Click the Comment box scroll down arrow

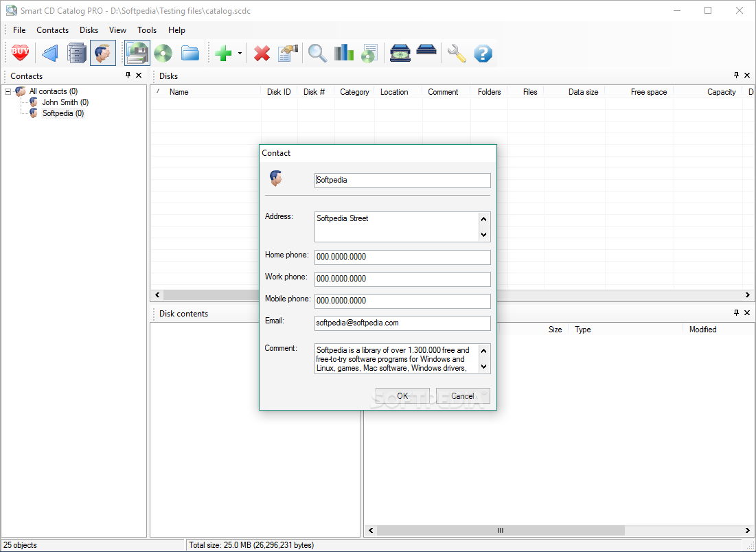click(x=484, y=367)
